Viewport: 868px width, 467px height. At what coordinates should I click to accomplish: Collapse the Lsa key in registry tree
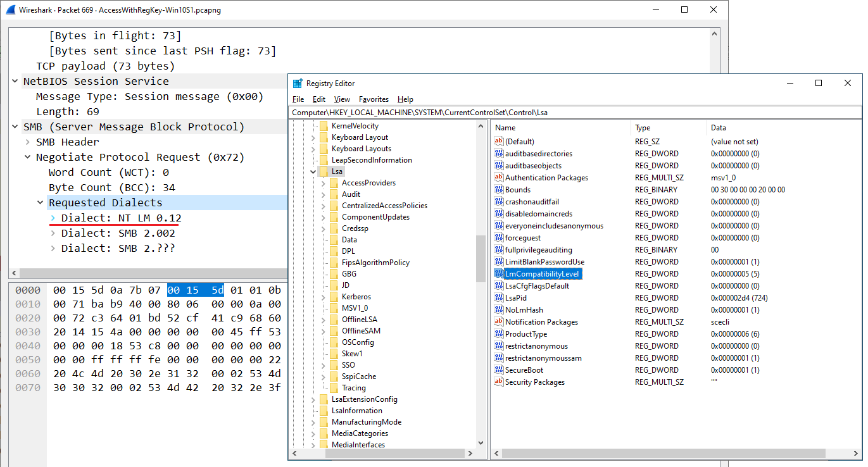(x=313, y=171)
